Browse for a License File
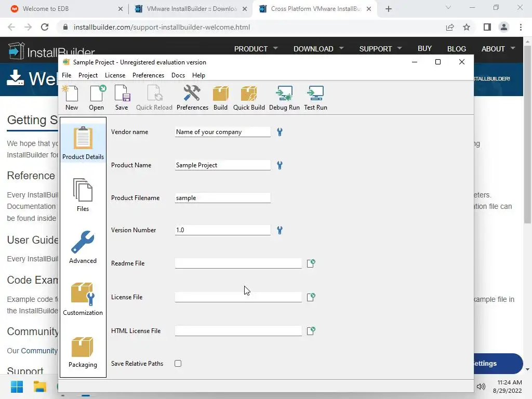The image size is (532, 399). 311,297
